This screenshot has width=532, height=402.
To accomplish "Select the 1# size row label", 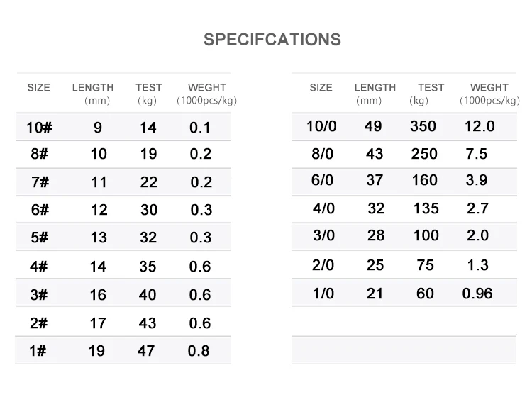I will (x=39, y=350).
